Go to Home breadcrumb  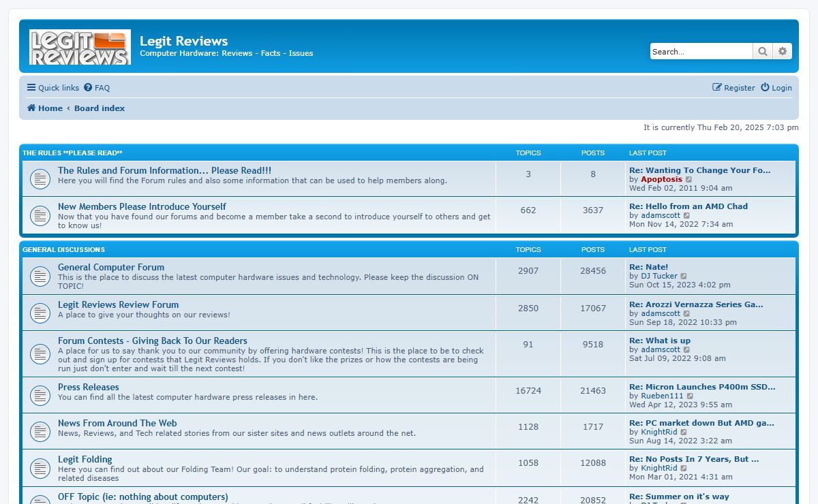click(45, 108)
